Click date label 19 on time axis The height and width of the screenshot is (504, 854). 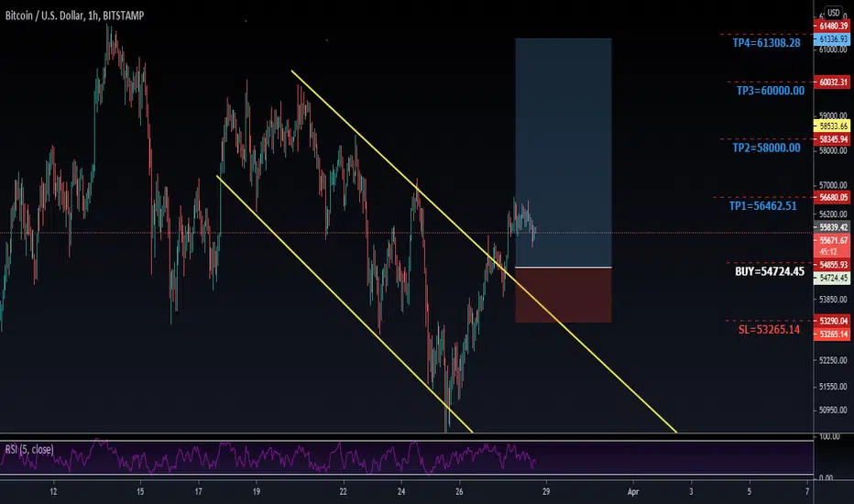[x=257, y=491]
